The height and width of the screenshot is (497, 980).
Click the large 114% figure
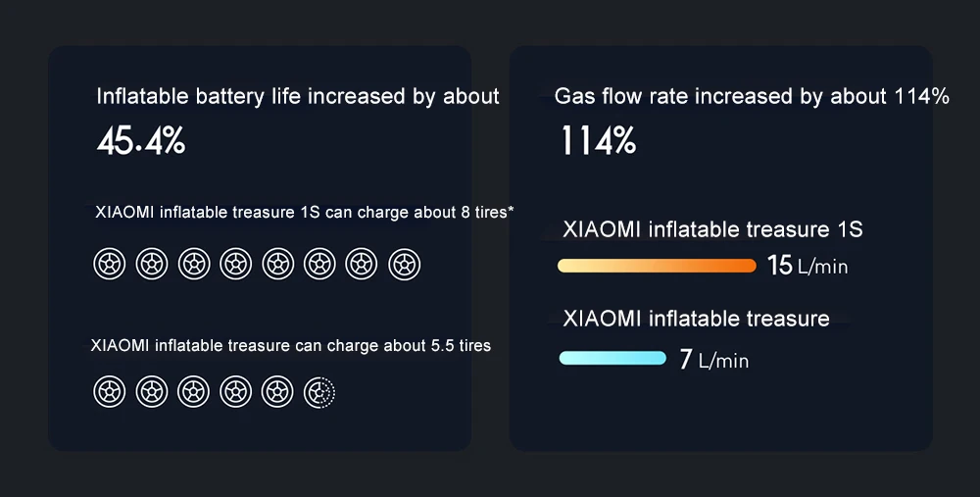(x=599, y=140)
